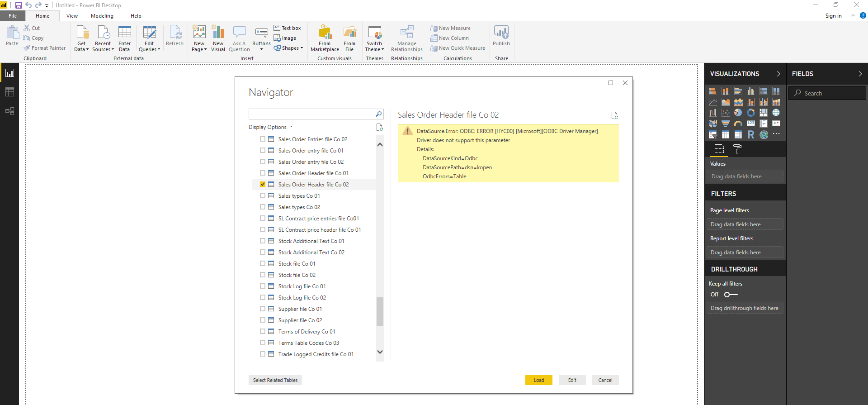Collapse the Visualizations pane chevron
The height and width of the screenshot is (405, 868).
click(x=778, y=74)
